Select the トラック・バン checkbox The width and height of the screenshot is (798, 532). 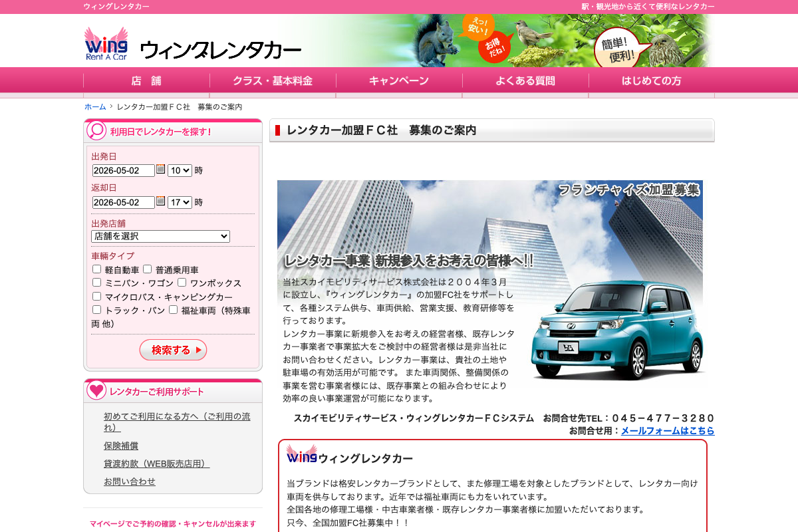pos(97,309)
